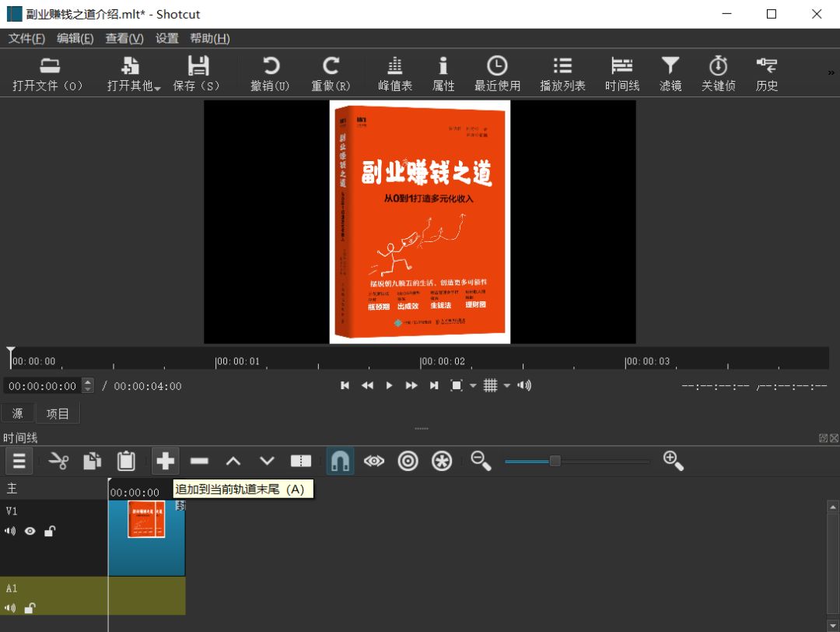Open the 关键帧 keyframes panel
This screenshot has height=632, width=840.
point(719,73)
